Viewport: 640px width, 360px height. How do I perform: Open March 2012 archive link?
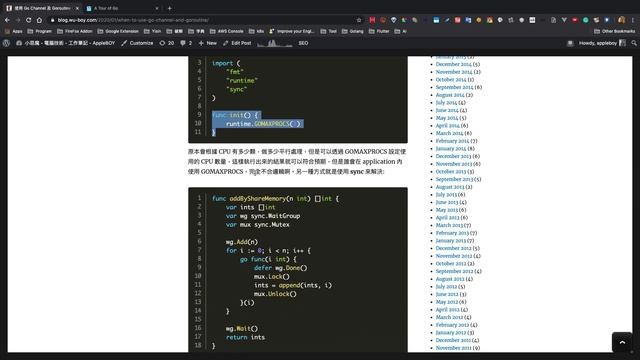[449, 317]
